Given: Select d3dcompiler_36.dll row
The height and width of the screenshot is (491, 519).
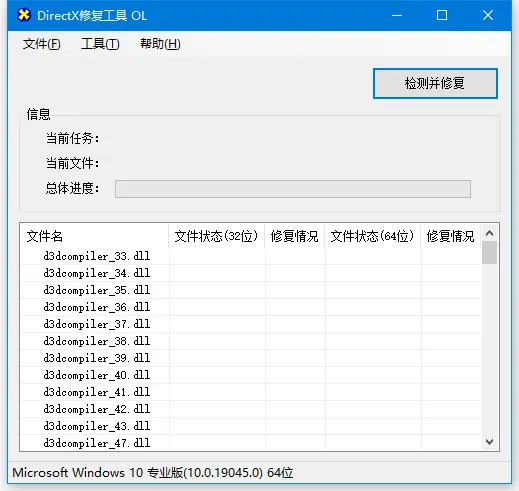Looking at the screenshot, I should point(251,307).
